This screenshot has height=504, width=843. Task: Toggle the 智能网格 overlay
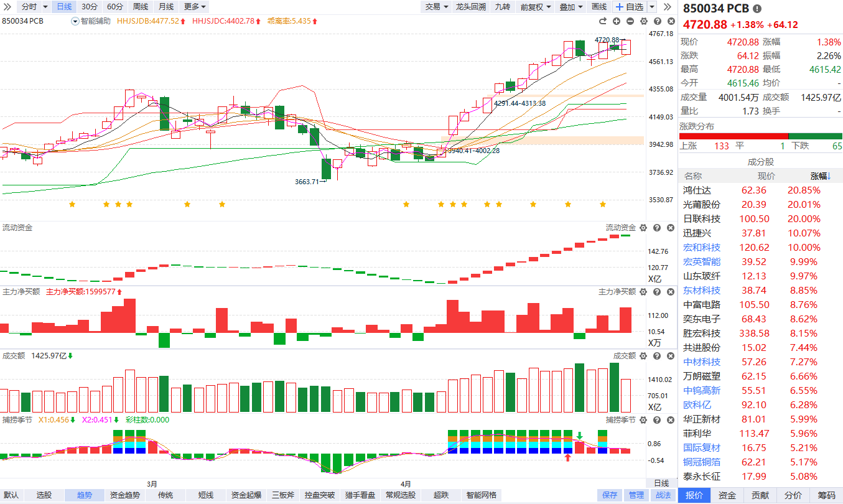(482, 495)
